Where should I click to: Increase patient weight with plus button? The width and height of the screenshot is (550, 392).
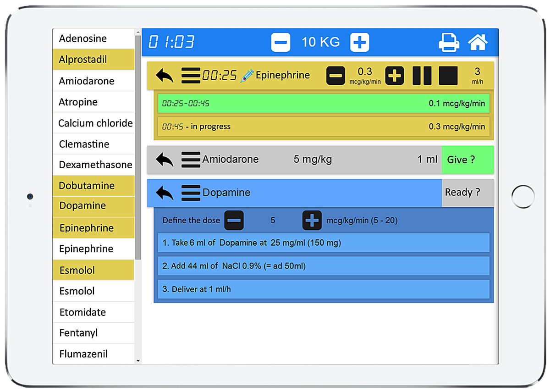[x=360, y=43]
